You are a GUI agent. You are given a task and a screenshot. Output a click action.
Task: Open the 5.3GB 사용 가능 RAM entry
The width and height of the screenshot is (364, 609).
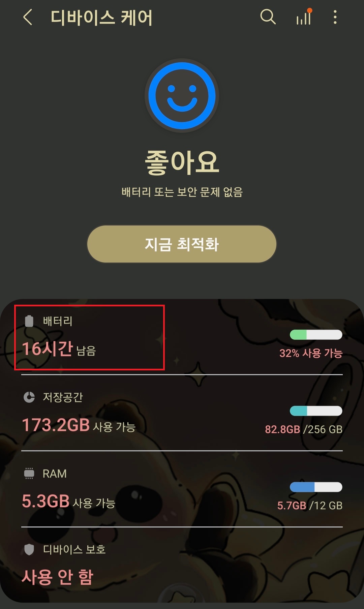point(182,489)
